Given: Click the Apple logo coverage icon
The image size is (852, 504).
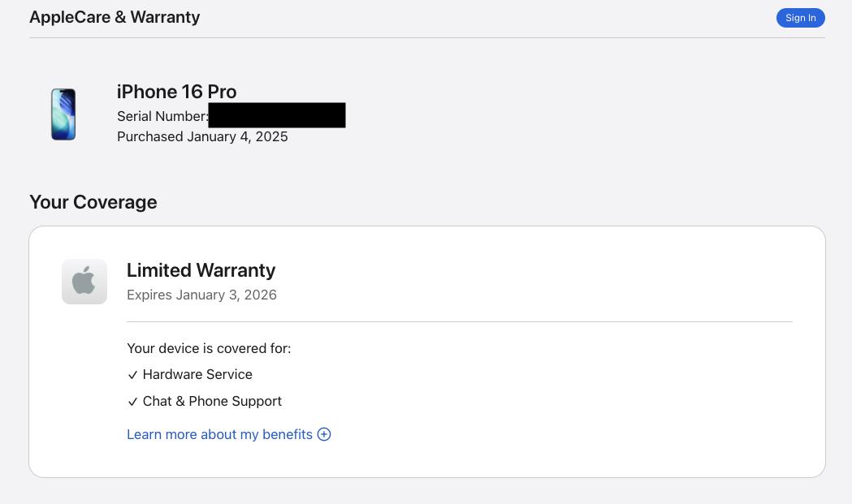Looking at the screenshot, I should pos(84,282).
